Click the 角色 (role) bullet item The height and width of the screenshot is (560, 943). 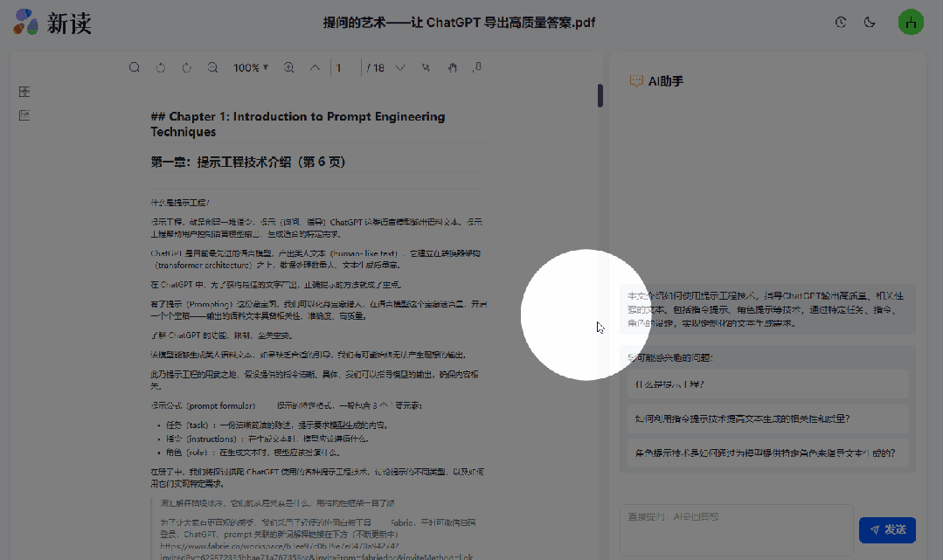(253, 453)
